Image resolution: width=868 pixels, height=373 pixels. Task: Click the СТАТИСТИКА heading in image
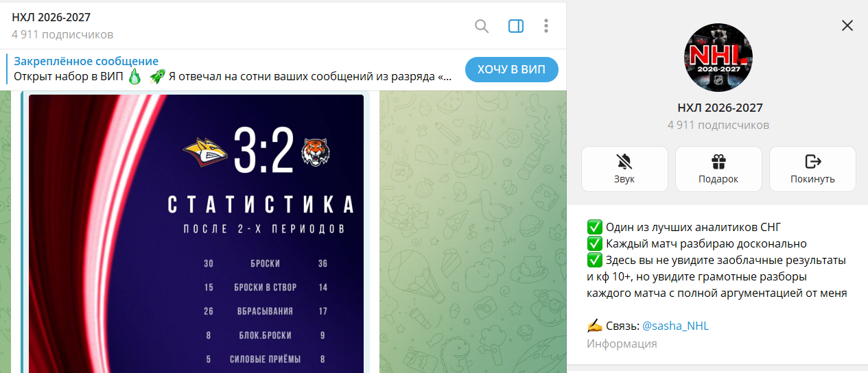261,204
